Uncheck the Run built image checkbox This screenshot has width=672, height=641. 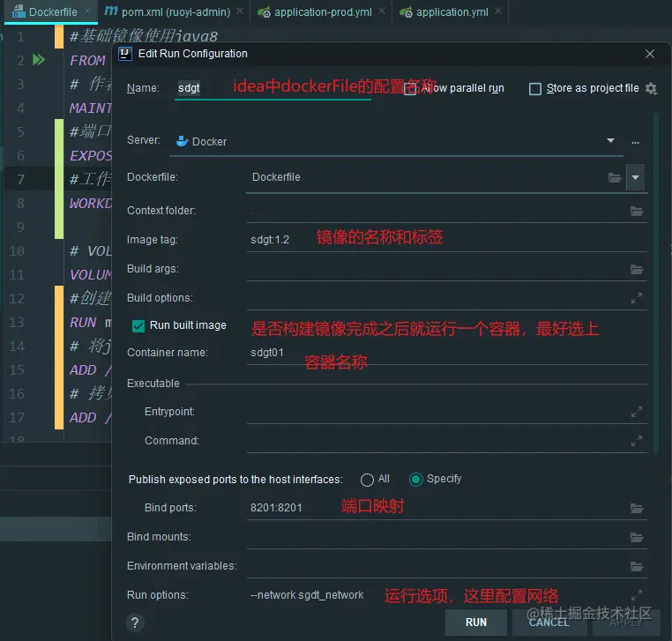pos(138,326)
